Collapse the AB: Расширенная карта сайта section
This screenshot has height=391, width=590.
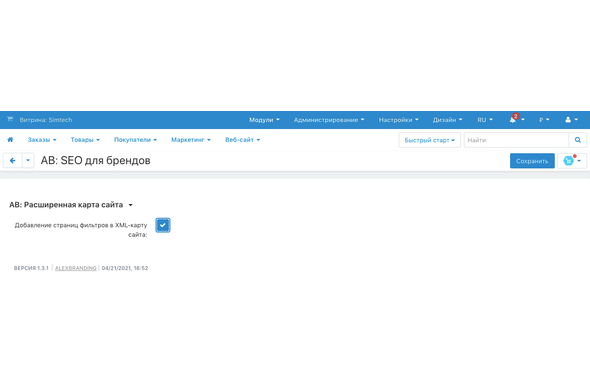click(x=71, y=205)
